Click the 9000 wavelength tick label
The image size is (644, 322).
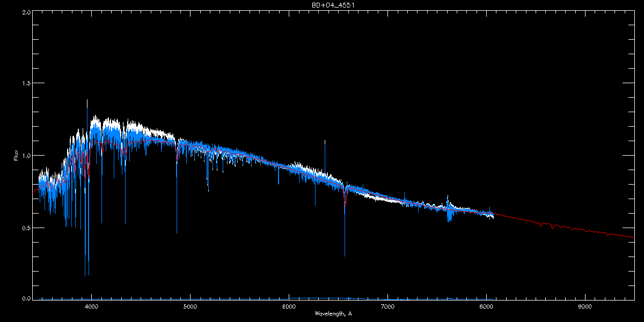pyautogui.click(x=585, y=307)
